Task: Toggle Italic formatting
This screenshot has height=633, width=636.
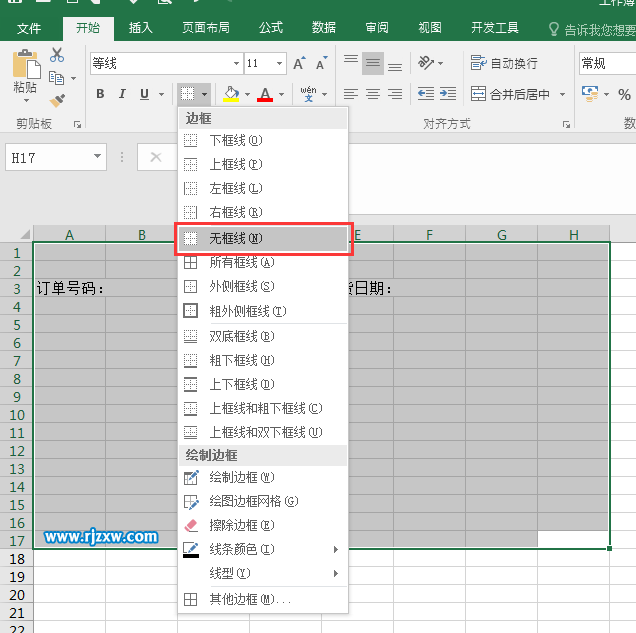Action: tap(122, 94)
